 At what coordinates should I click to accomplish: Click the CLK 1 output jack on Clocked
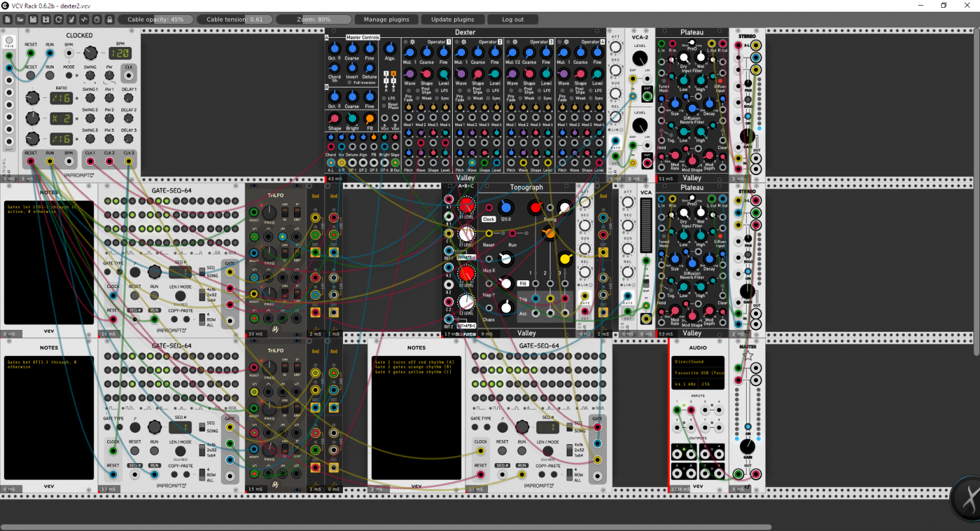(x=90, y=161)
